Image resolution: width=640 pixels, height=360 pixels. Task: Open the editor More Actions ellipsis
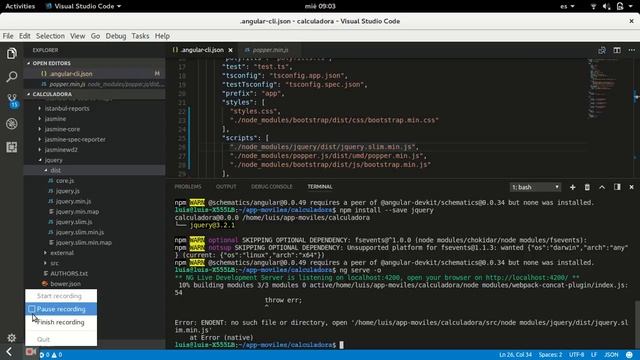point(631,50)
